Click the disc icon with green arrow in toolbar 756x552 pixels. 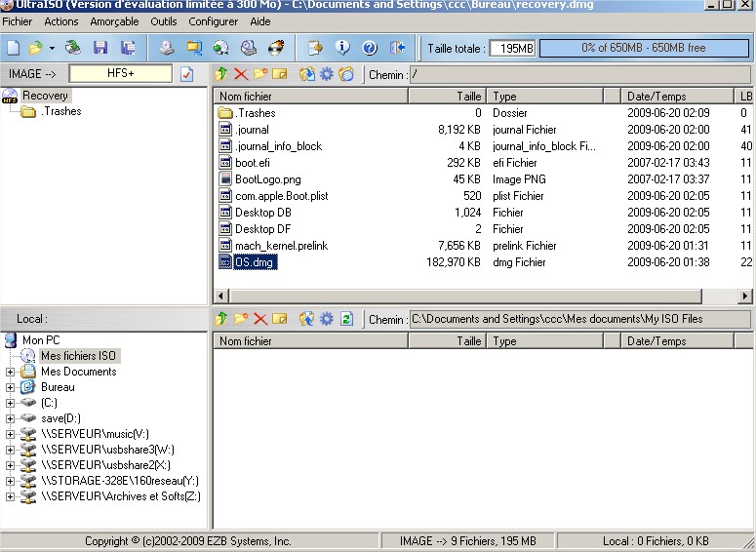(220, 48)
